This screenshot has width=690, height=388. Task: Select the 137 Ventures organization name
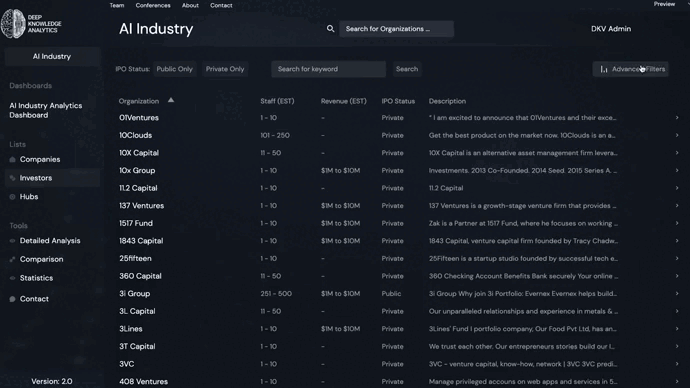point(142,205)
